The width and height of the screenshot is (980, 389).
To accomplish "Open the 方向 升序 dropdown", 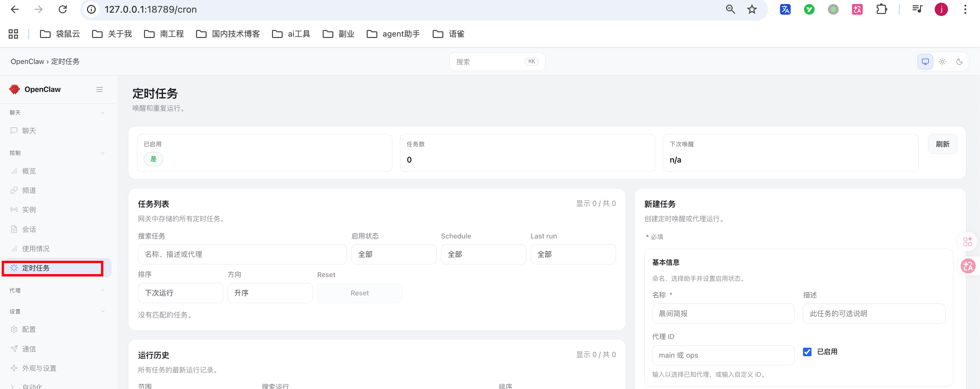I will 270,293.
